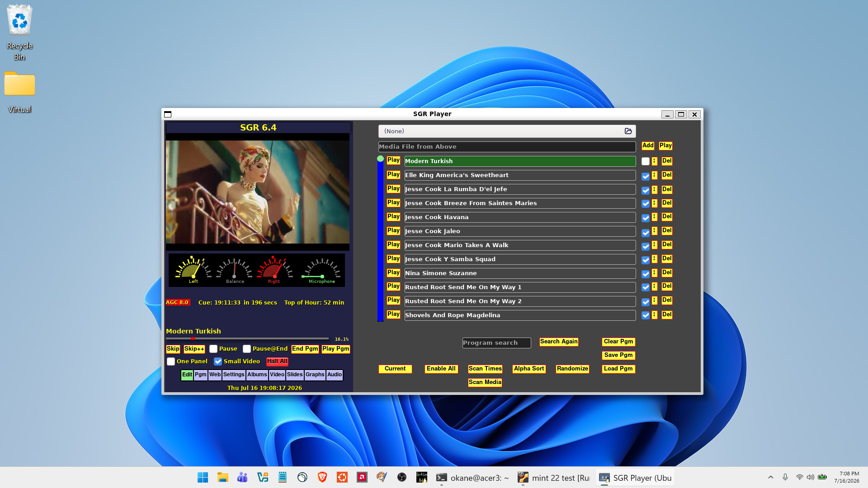This screenshot has height=488, width=868.
Task: Open the Paint palette app in taskbar
Action: [x=382, y=478]
